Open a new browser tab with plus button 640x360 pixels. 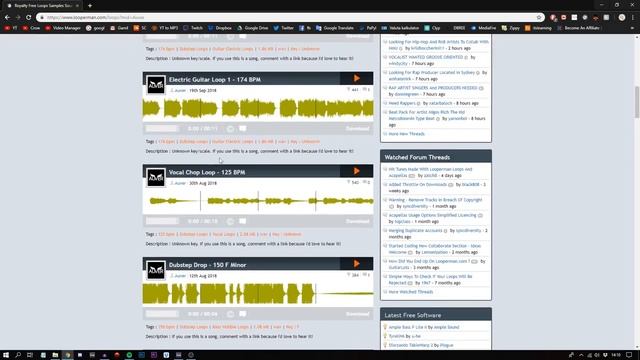(x=90, y=6)
